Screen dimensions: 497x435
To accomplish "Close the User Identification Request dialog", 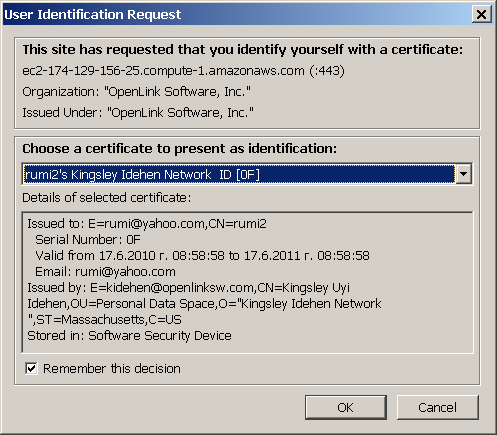I will click(481, 14).
